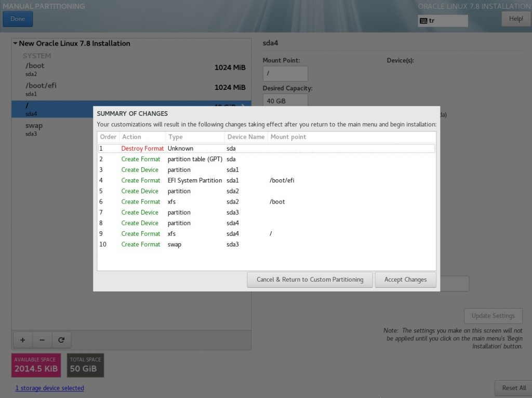This screenshot has width=532, height=398.
Task: Click the SYSTEM section label
Action: coord(37,56)
